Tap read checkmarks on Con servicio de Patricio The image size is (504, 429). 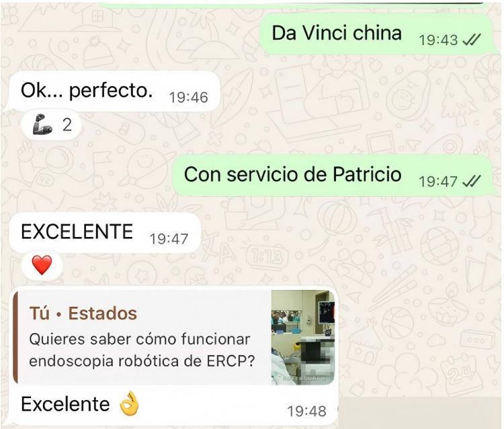pos(471,181)
